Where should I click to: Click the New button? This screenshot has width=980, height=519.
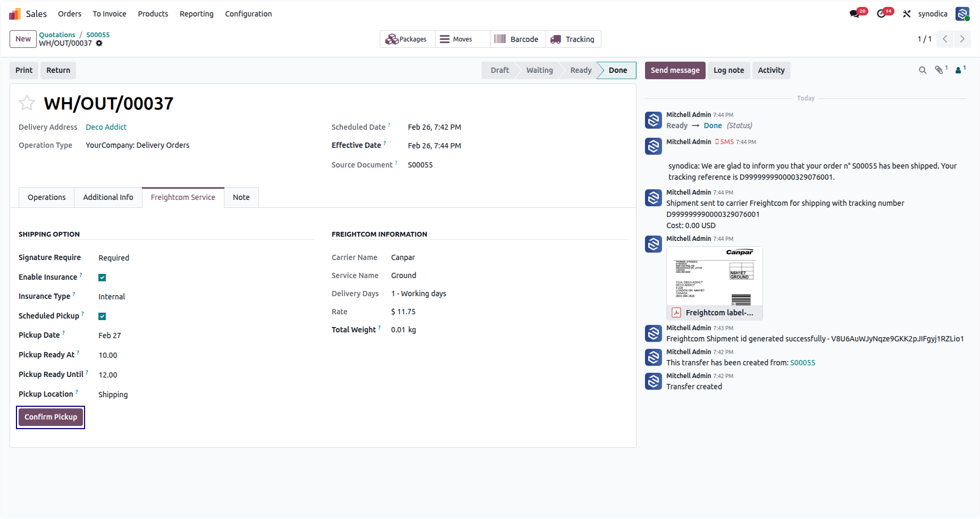23,39
